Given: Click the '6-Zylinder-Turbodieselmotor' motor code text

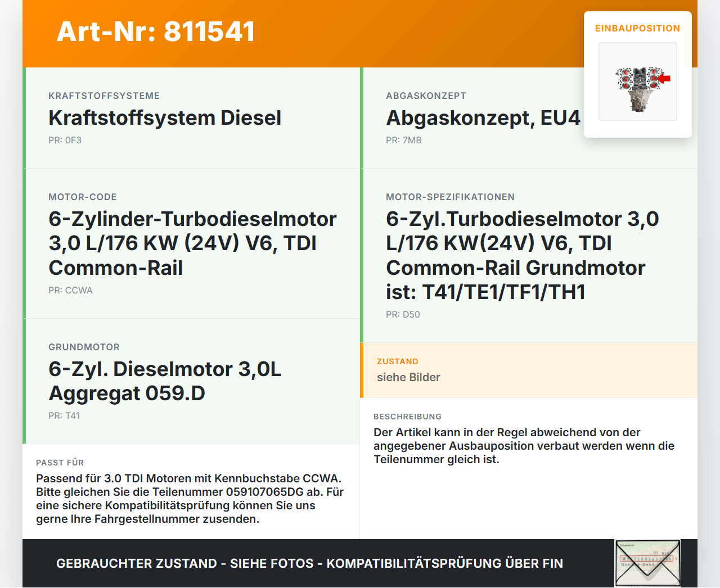Looking at the screenshot, I should [193, 243].
